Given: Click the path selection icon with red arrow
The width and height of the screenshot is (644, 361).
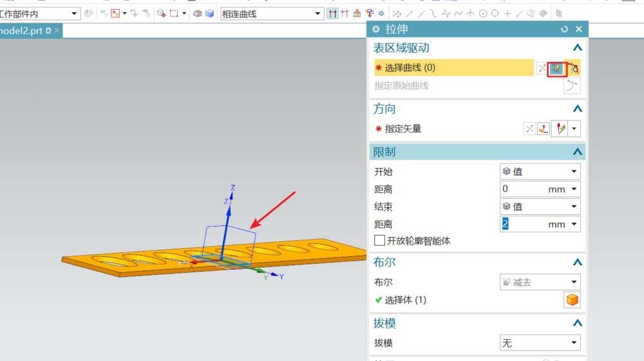Looking at the screenshot, I should click(x=369, y=14).
